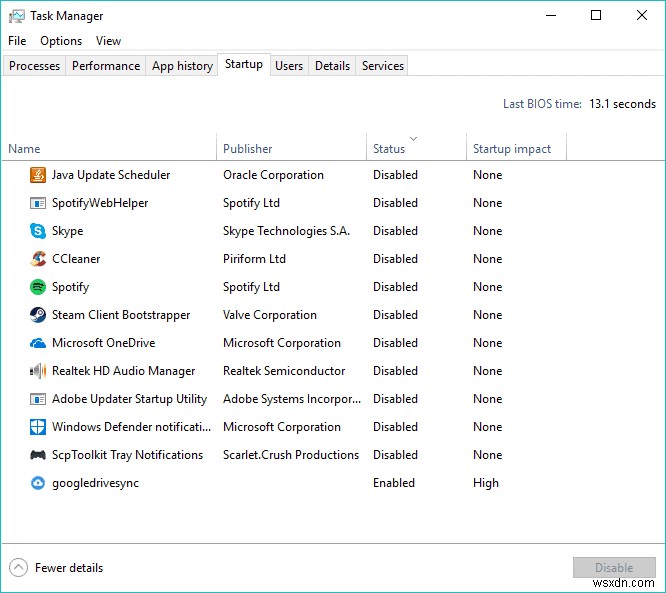The height and width of the screenshot is (593, 666).
Task: Switch to the Services tab
Action: [383, 66]
